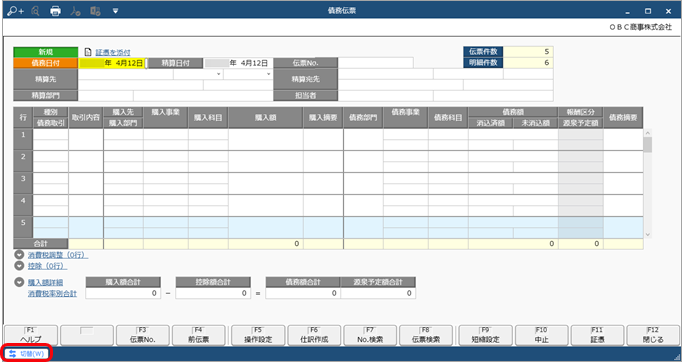Image resolution: width=682 pixels, height=362 pixels.
Task: Click the 切替(W) switch button
Action: (27, 354)
